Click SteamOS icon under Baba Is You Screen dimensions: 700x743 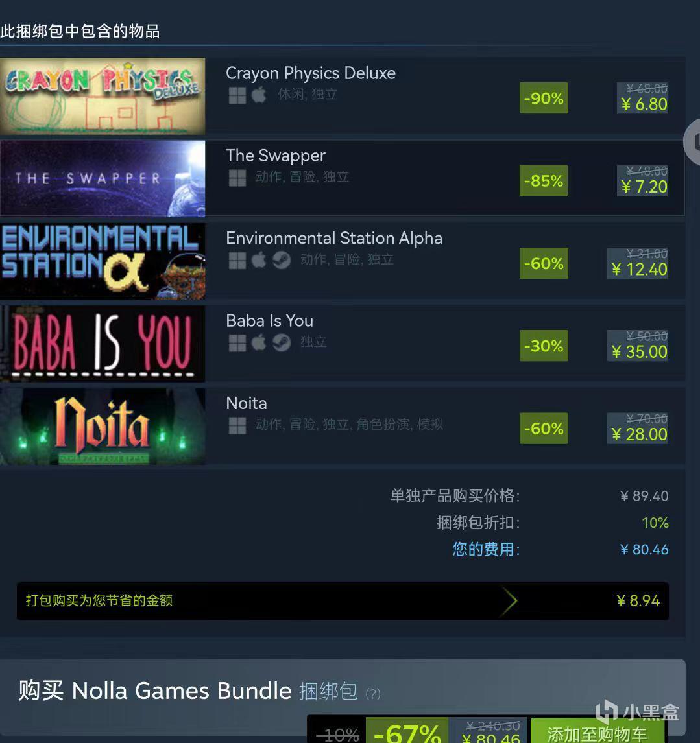[x=282, y=342]
